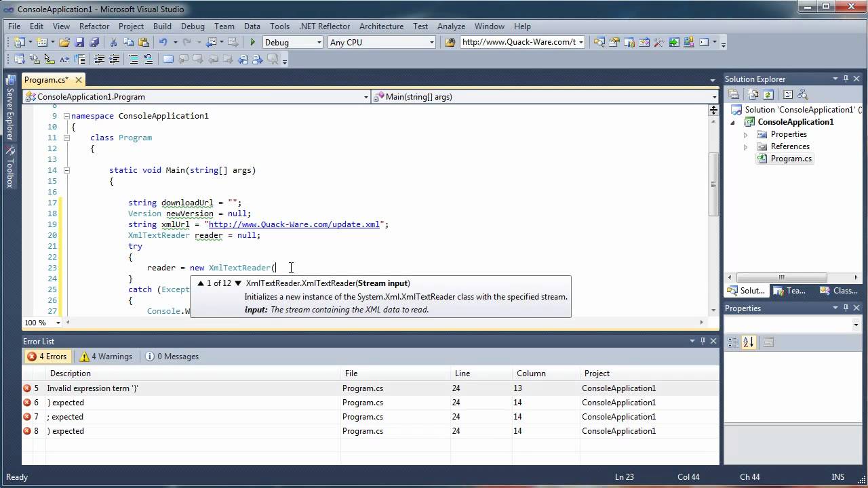868x488 pixels.
Task: Collapse the namespace ConsoleApplication1 code block
Action: pos(66,116)
